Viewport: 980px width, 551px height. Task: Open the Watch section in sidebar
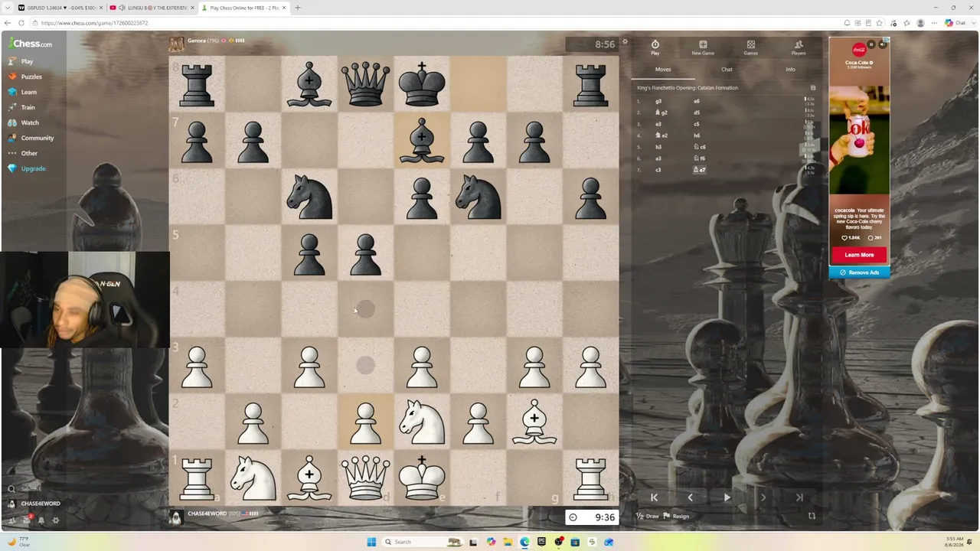pos(23,122)
